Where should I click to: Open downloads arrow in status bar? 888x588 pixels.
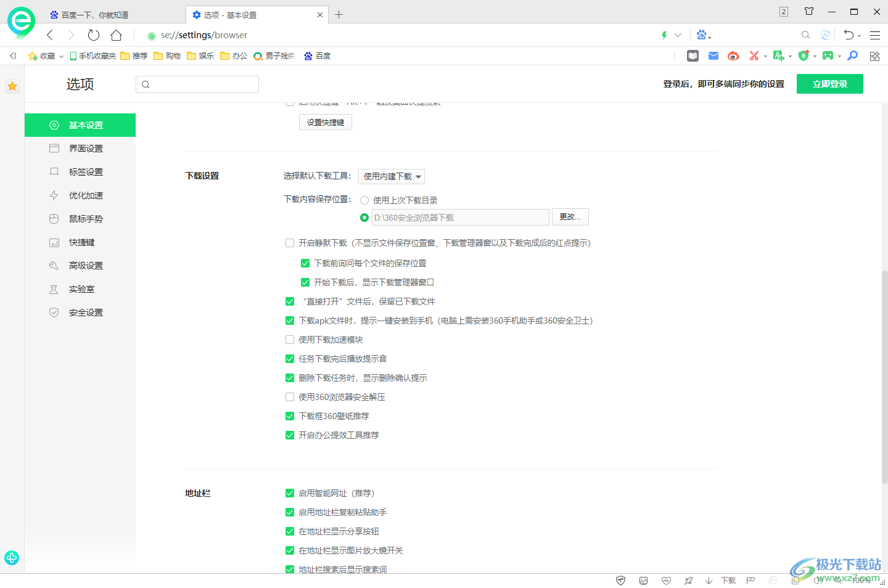point(709,581)
